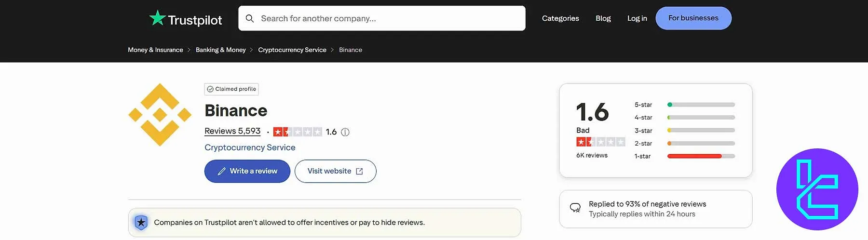Click the shield star icon in notice

point(141,222)
